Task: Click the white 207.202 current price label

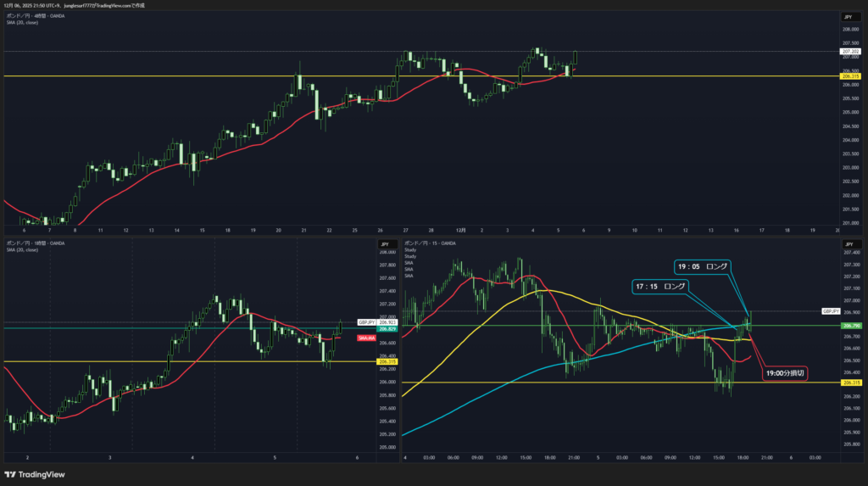Action: coord(849,52)
